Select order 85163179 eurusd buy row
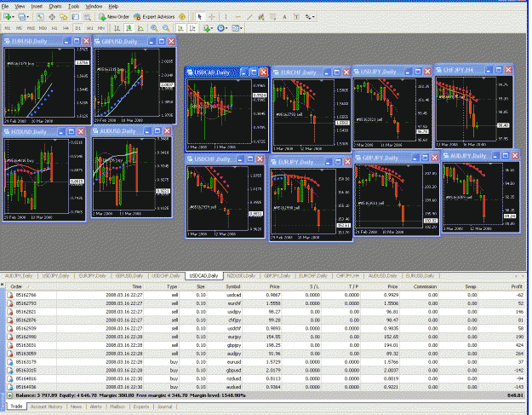Viewport: 532px width, 415px height. point(266,362)
